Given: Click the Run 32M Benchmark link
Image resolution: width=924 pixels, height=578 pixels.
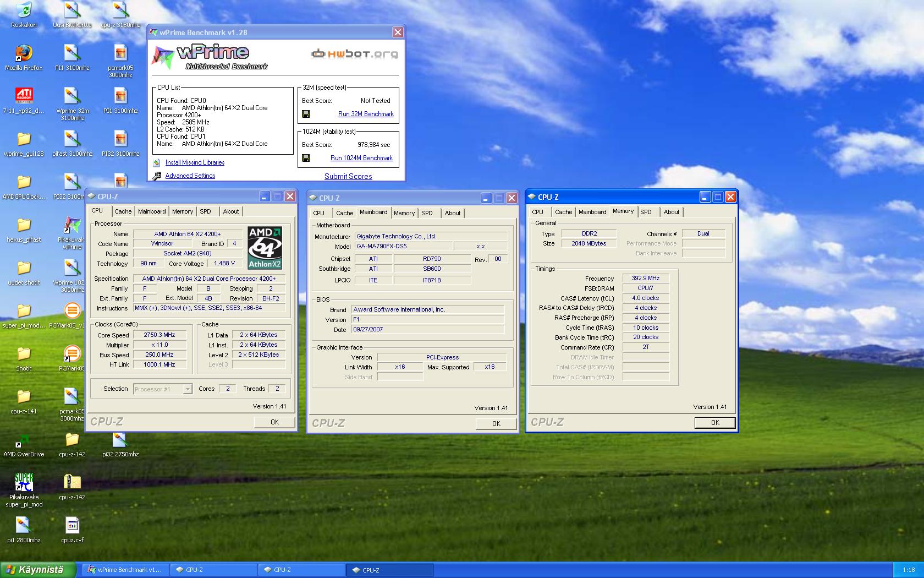Looking at the screenshot, I should pos(366,114).
